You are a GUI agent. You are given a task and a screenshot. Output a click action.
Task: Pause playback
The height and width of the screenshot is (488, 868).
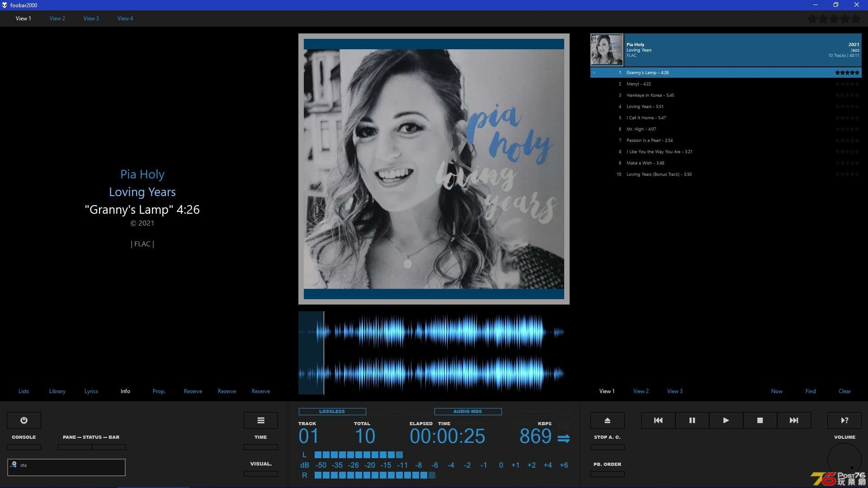(692, 420)
